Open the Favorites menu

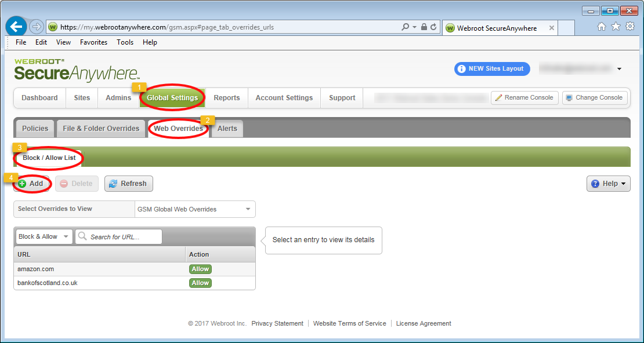click(93, 42)
